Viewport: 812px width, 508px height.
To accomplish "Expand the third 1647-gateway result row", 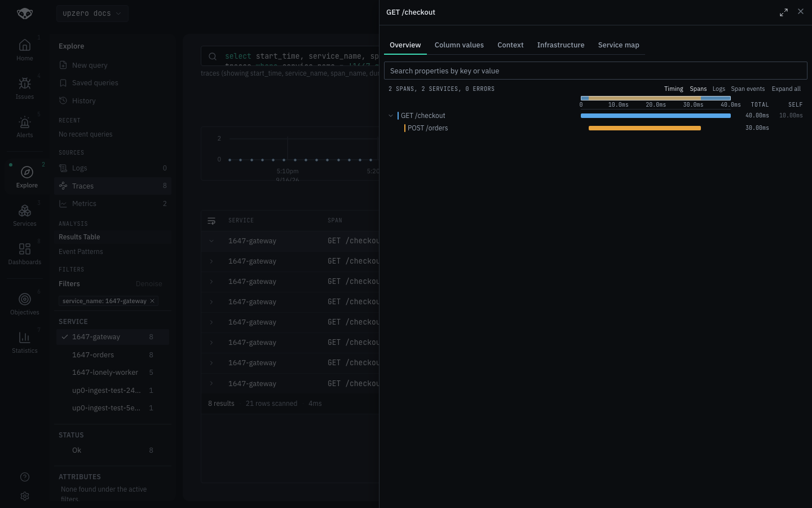I will coord(211,282).
